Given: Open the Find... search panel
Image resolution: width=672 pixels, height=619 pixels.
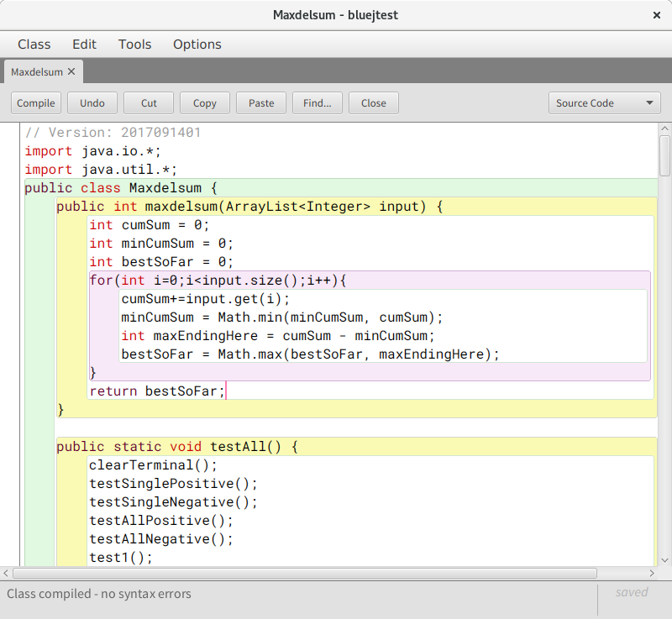Looking at the screenshot, I should (x=318, y=103).
